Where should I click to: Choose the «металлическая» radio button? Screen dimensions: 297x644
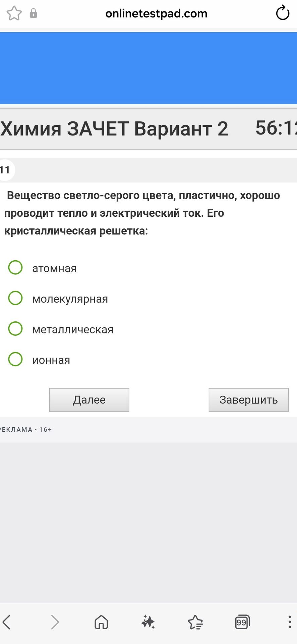[x=15, y=328]
